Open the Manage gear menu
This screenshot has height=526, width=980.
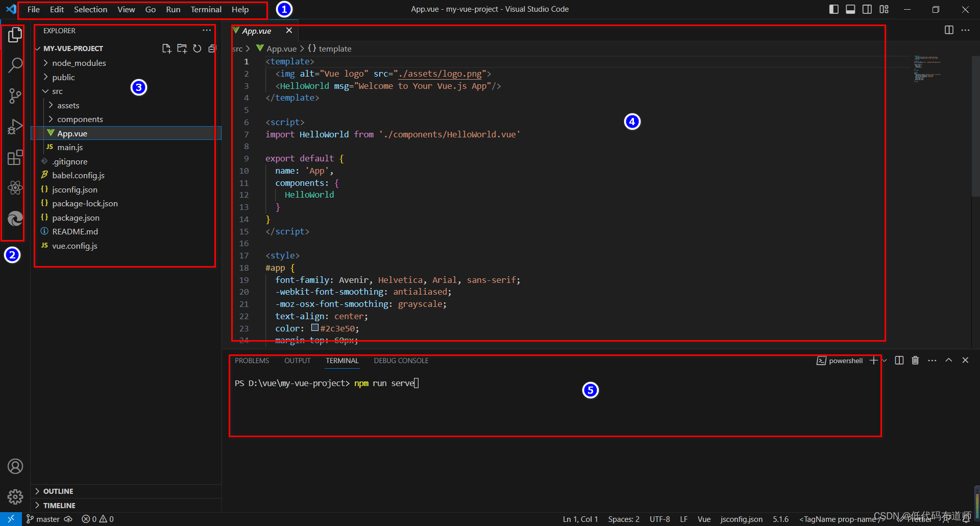pos(15,497)
